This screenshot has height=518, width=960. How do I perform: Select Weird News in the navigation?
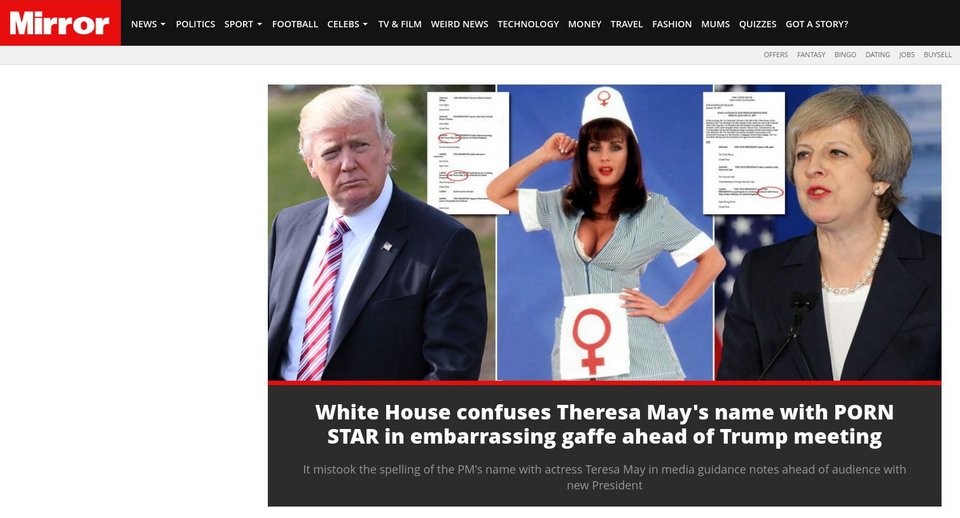point(459,24)
